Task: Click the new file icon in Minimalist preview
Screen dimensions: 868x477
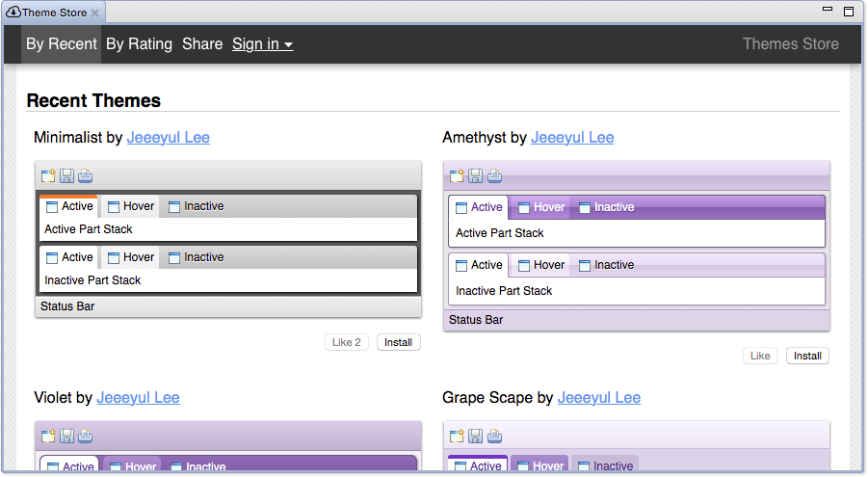Action: tap(48, 175)
